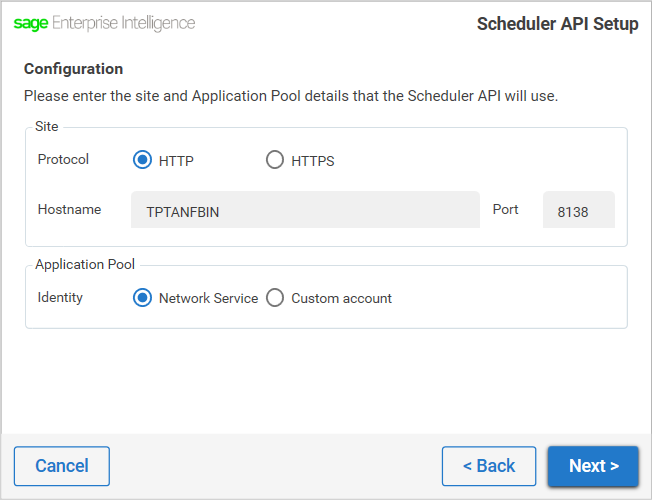The image size is (652, 500).
Task: Cancel the Scheduler API setup
Action: 62,466
